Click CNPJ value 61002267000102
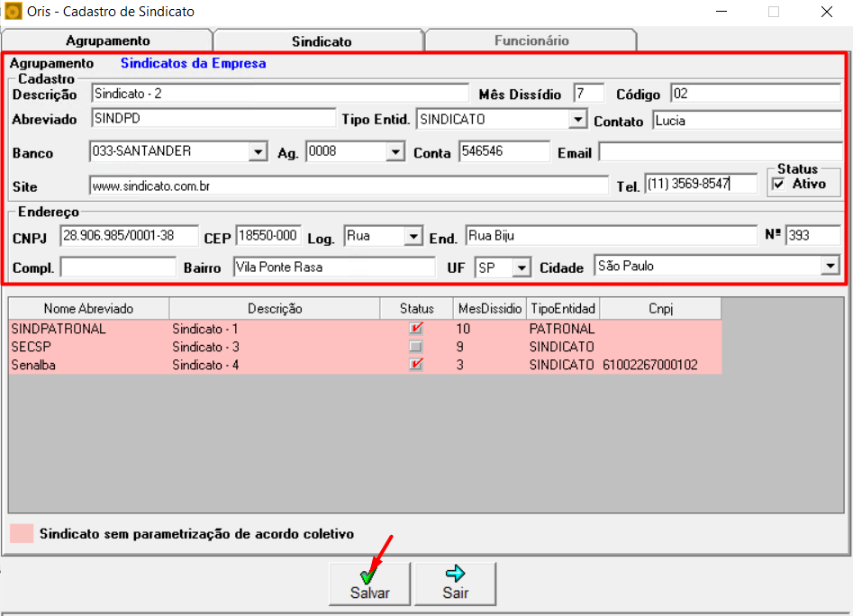Viewport: 853px width, 616px height. [x=649, y=364]
